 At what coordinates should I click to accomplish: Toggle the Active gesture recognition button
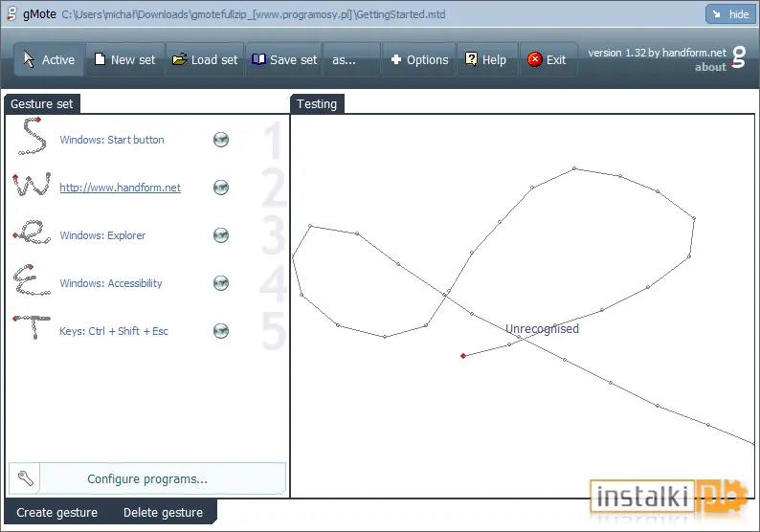pos(49,59)
